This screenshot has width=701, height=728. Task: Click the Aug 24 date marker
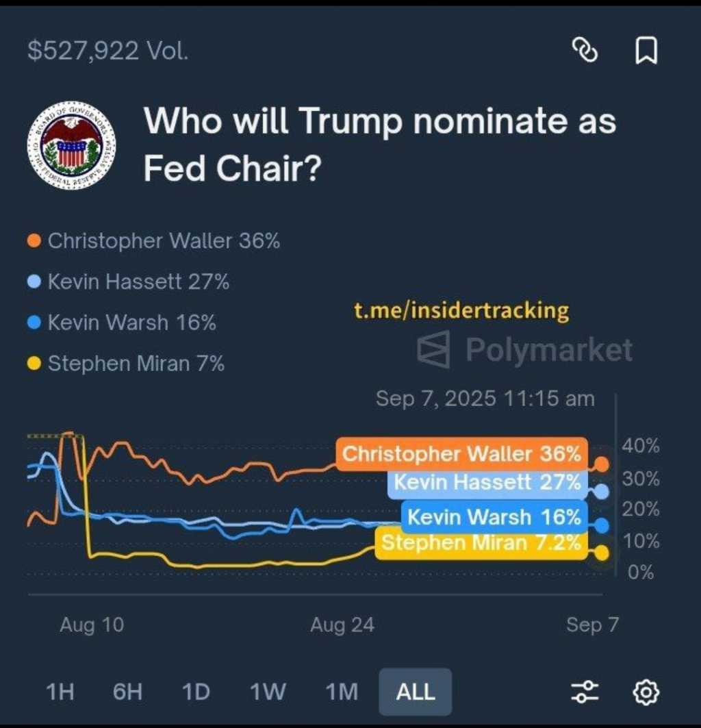342,625
